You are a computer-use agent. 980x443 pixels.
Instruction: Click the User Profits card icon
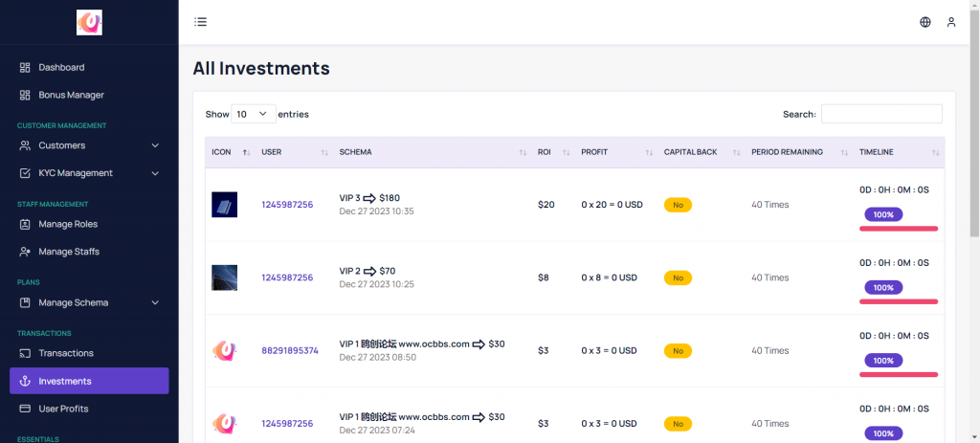(25, 409)
